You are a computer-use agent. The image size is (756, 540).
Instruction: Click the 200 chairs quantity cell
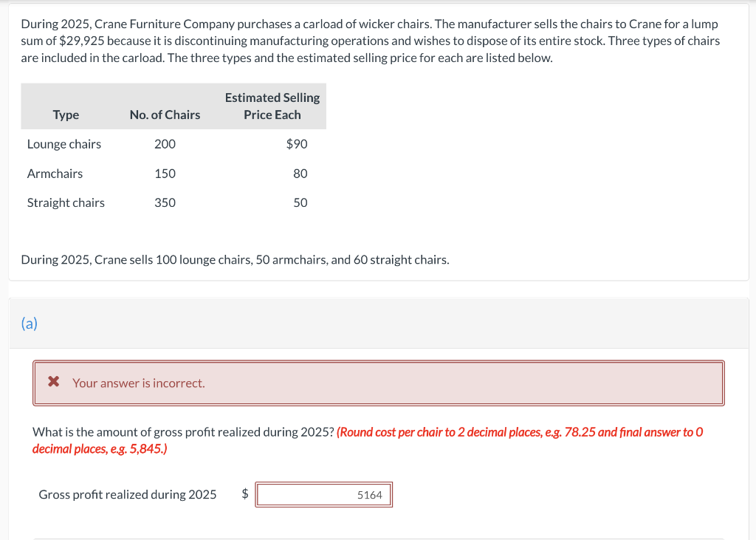165,144
